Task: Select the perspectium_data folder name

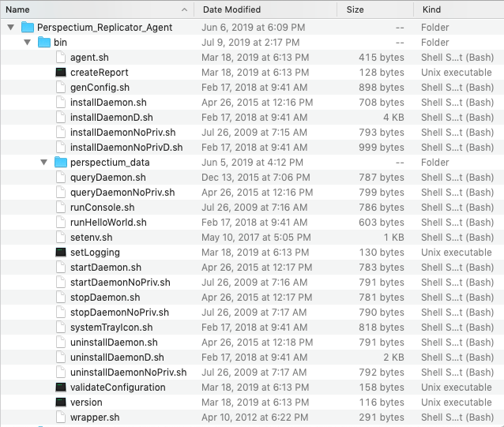Action: [110, 163]
